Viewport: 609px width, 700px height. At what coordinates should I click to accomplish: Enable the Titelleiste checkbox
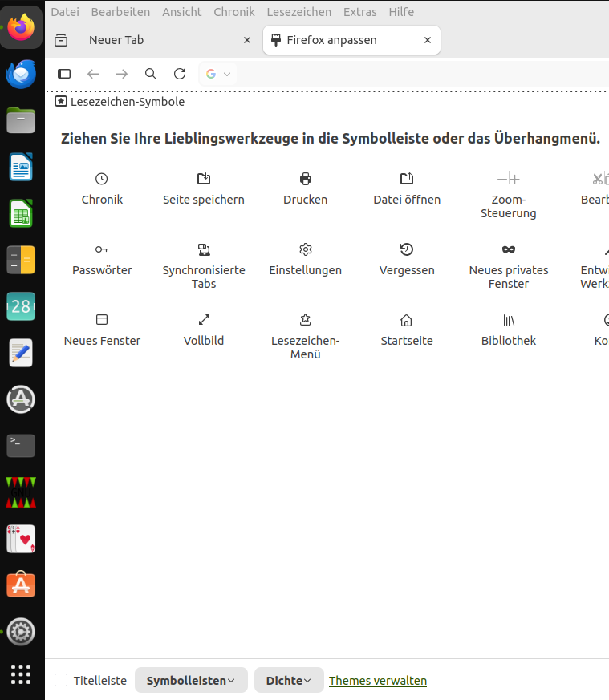[x=61, y=681]
